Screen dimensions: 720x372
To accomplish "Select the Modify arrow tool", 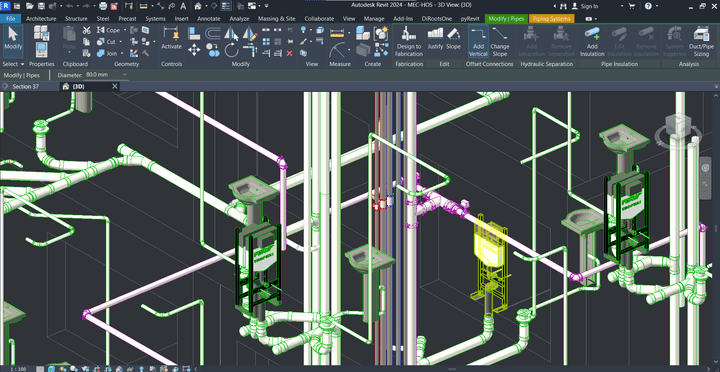I will click(x=13, y=39).
